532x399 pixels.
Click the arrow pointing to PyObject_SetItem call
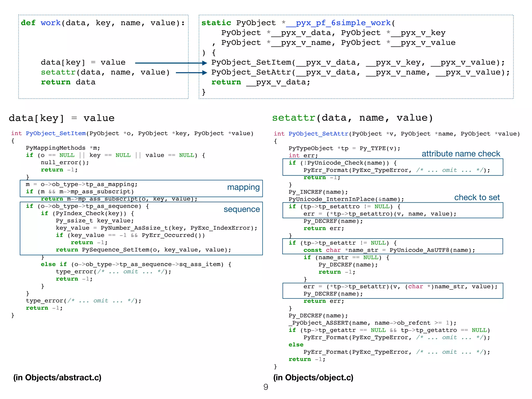point(171,63)
